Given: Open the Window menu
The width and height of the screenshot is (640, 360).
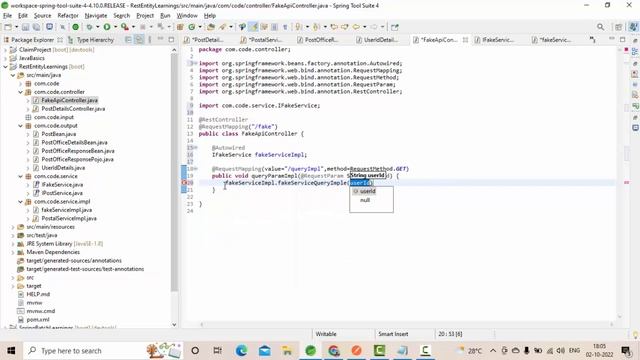Looking at the screenshot, I should tap(187, 16).
